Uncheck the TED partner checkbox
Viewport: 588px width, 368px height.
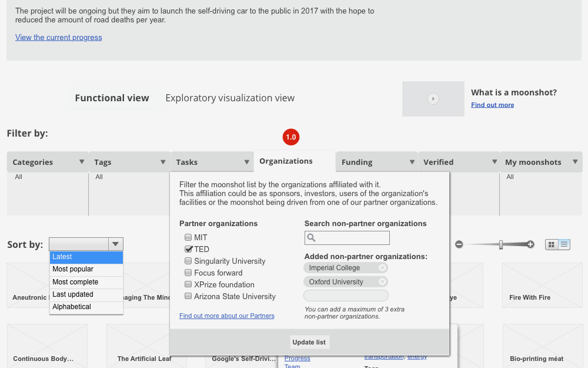click(188, 249)
